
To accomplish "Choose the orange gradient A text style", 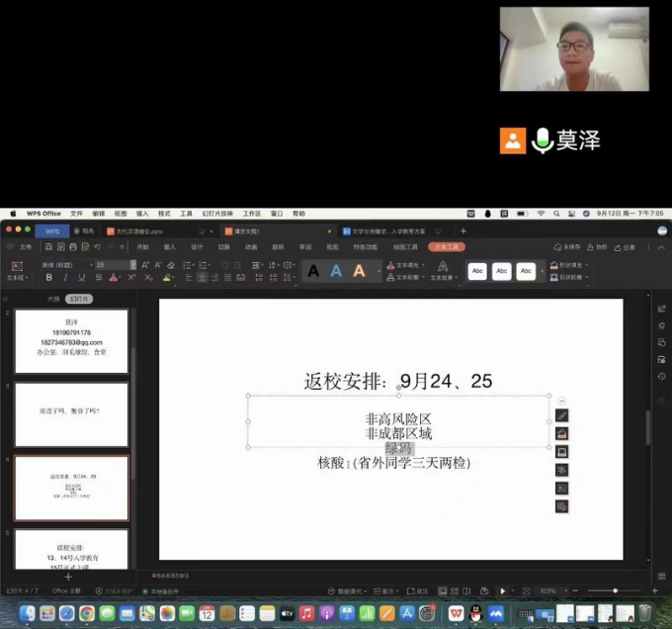I will 362,271.
